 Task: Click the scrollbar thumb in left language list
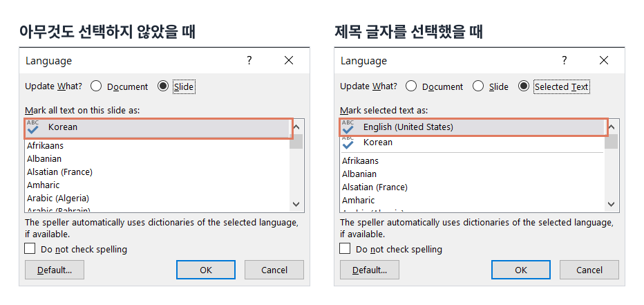click(x=296, y=141)
